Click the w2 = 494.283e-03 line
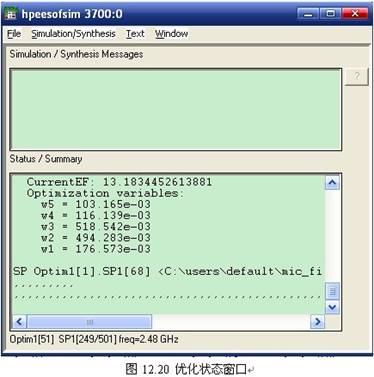374x377 pixels. 96,238
